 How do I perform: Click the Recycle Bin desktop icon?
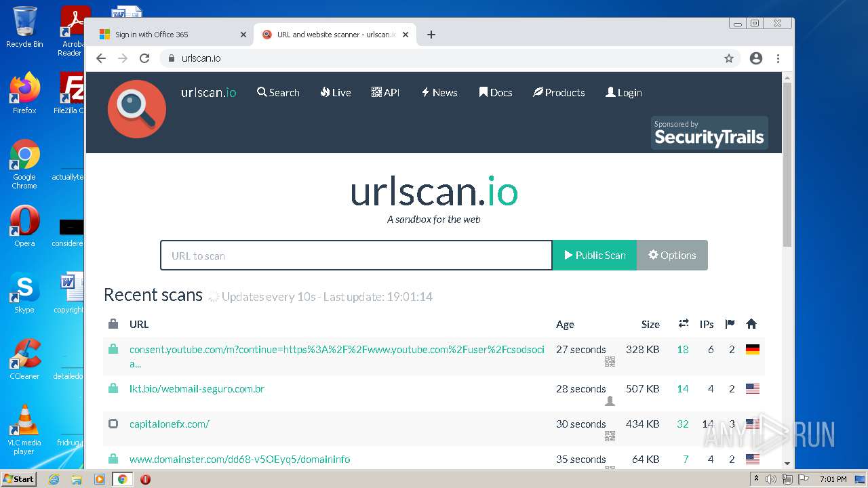pos(24,27)
